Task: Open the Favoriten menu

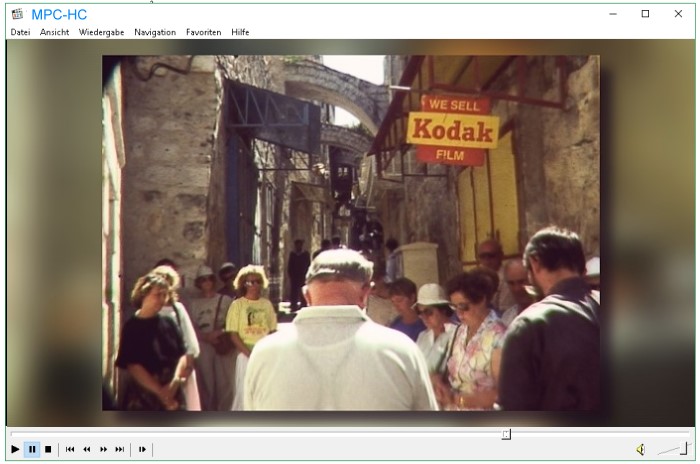Action: tap(204, 32)
